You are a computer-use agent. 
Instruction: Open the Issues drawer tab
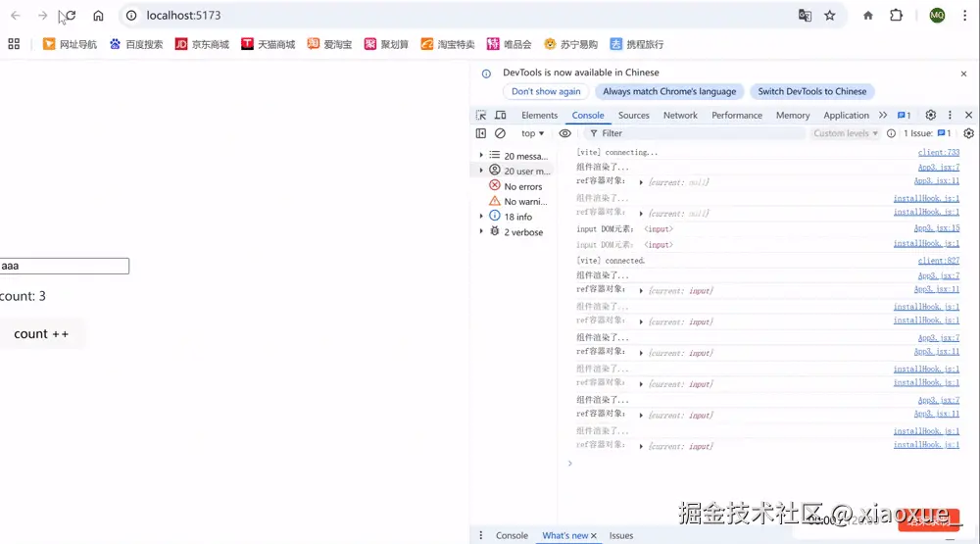(x=621, y=536)
